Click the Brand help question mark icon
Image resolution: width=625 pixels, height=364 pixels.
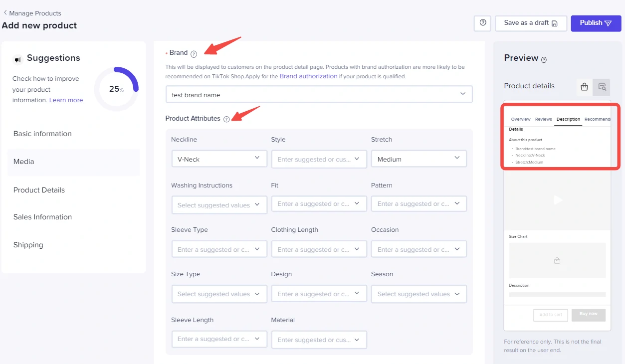pos(194,54)
